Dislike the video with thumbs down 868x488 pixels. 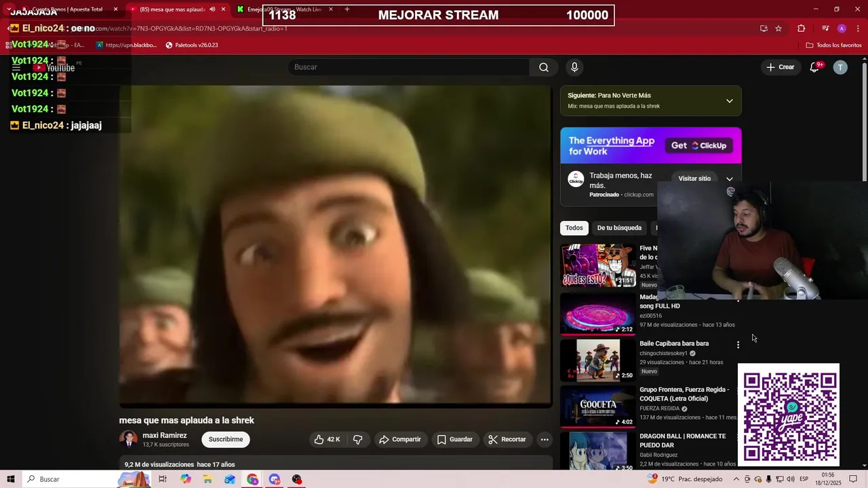click(357, 439)
